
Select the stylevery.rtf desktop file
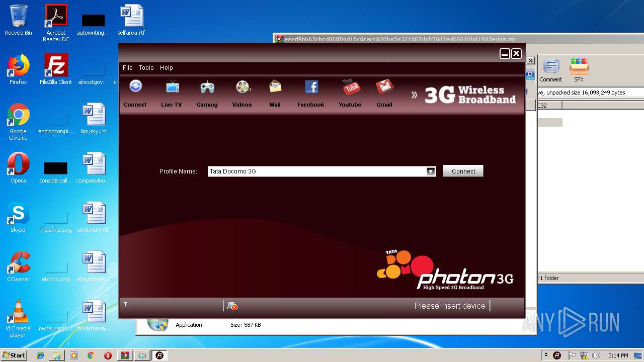(x=94, y=217)
